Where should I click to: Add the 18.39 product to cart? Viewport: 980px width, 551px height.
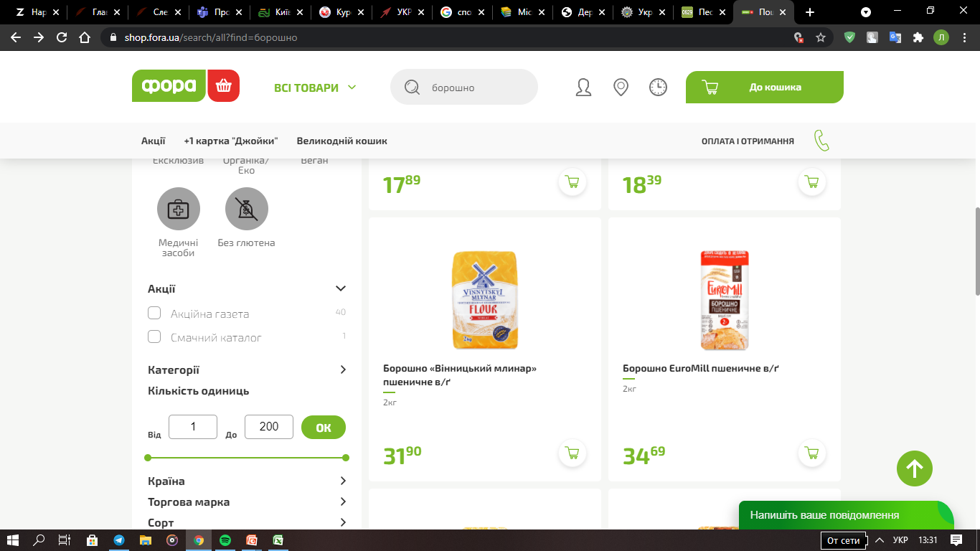[812, 182]
